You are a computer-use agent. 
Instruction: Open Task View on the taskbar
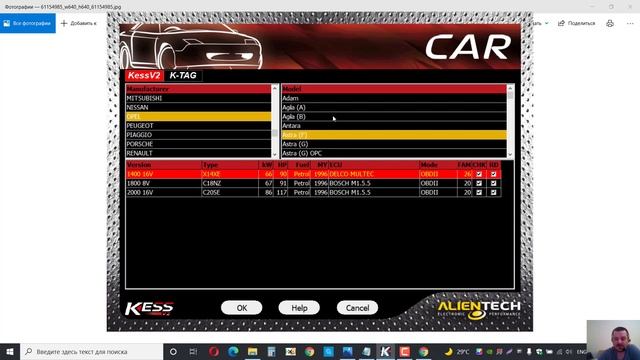193,351
